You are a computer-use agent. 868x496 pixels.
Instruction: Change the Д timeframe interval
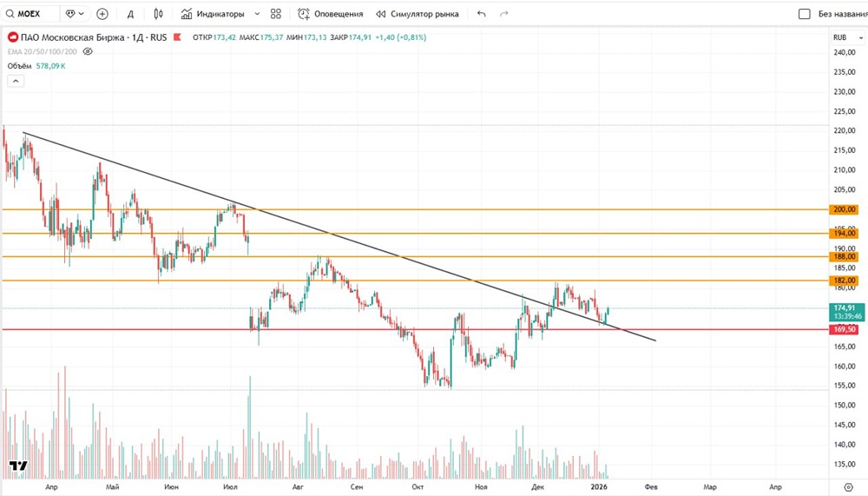tap(131, 15)
